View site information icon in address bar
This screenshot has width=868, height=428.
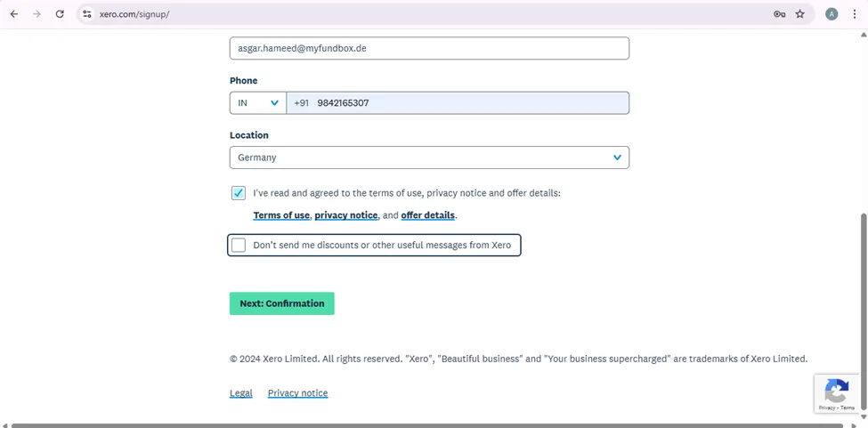click(86, 14)
